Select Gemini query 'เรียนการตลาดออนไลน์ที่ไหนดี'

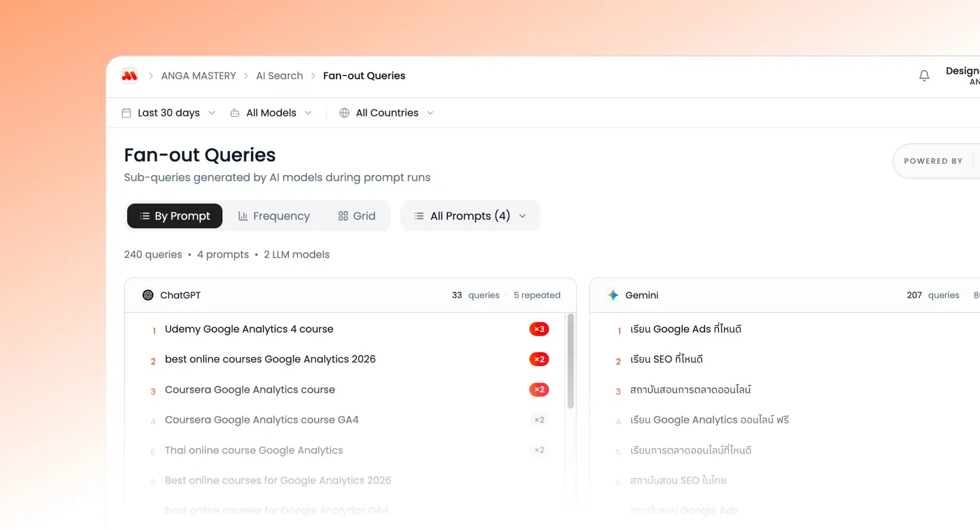click(x=691, y=450)
